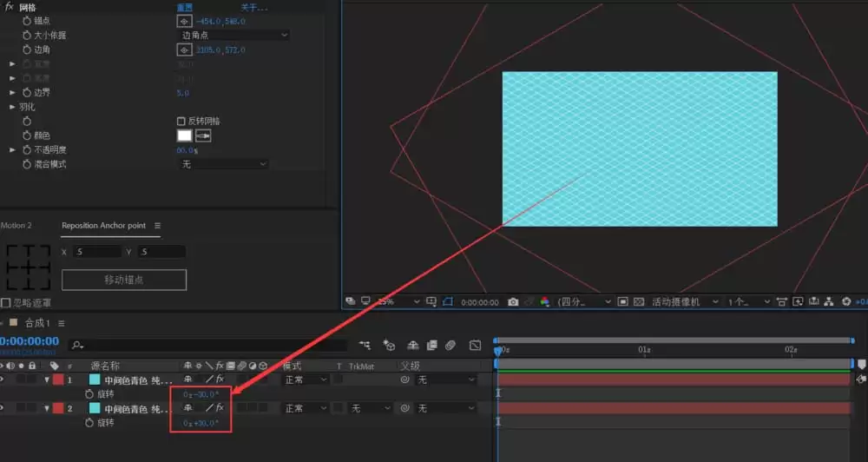Open the grid and guide options icon
The image size is (868, 462).
click(x=431, y=302)
